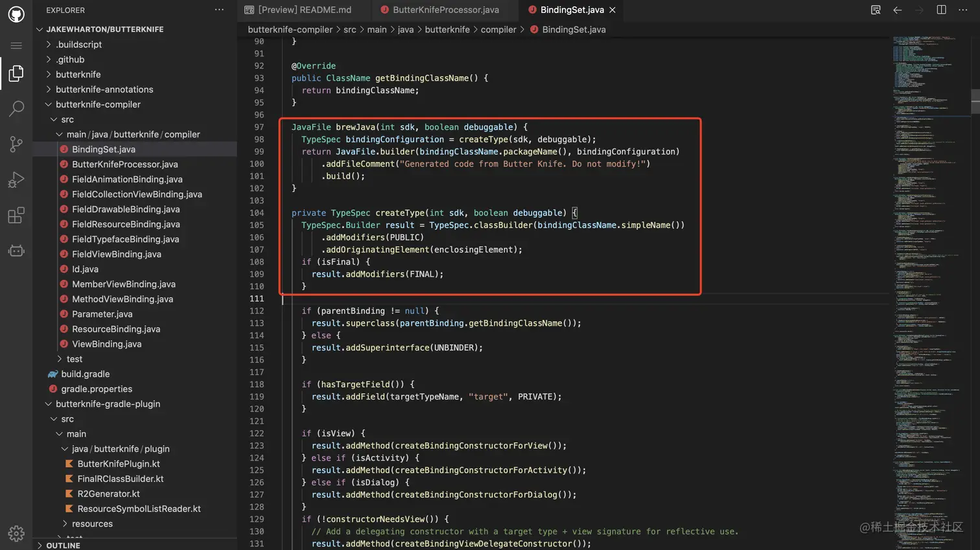
Task: Open R2Generator.kt file
Action: (135, 494)
